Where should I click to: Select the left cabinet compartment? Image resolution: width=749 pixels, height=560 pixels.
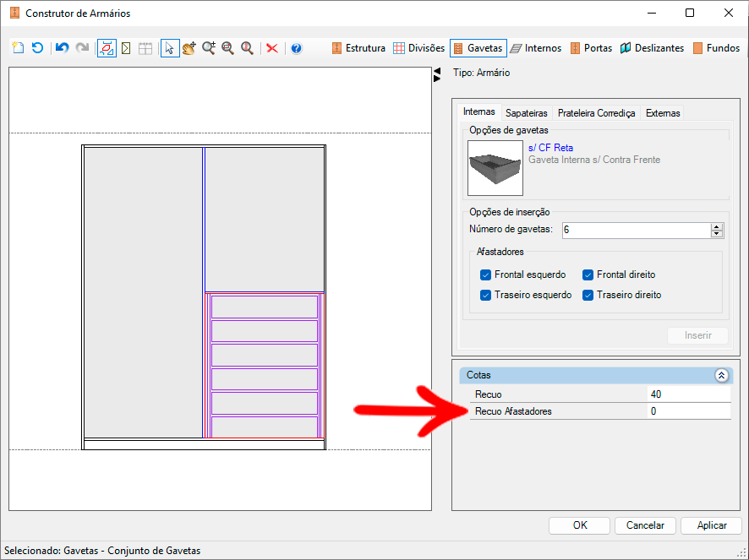[x=144, y=292]
